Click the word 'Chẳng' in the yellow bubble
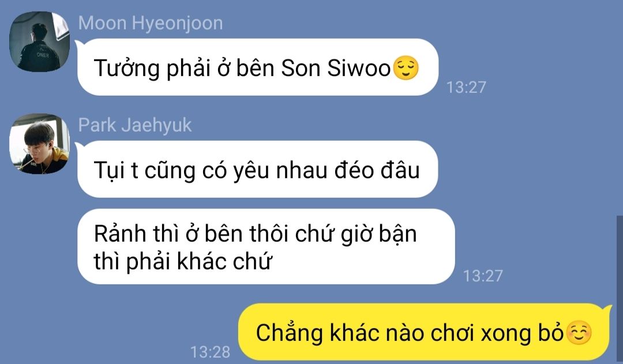Screen dimensions: 623x364 (289, 333)
